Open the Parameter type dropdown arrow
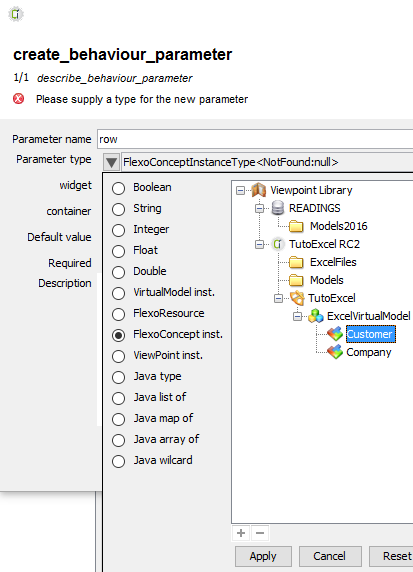Image resolution: width=413 pixels, height=572 pixels. [111, 162]
